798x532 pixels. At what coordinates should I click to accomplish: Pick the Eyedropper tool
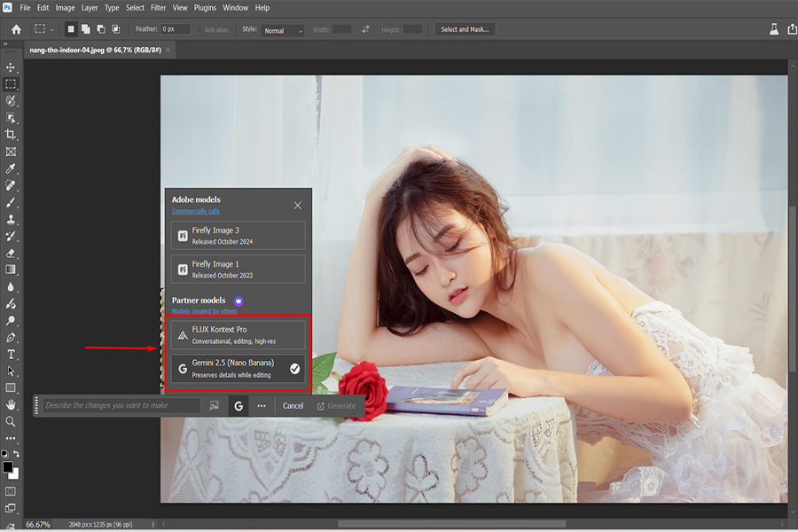[11, 168]
